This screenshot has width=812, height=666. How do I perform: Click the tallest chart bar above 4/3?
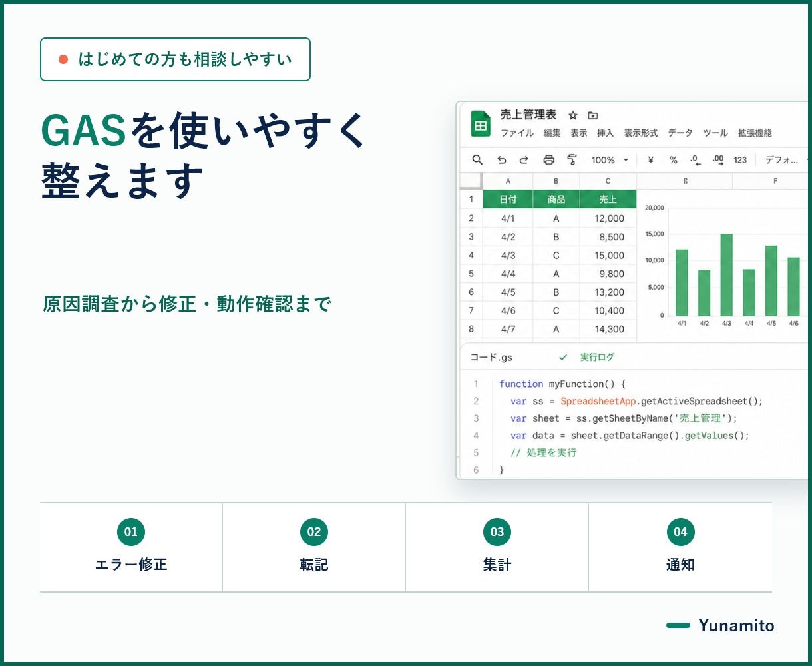tap(726, 275)
